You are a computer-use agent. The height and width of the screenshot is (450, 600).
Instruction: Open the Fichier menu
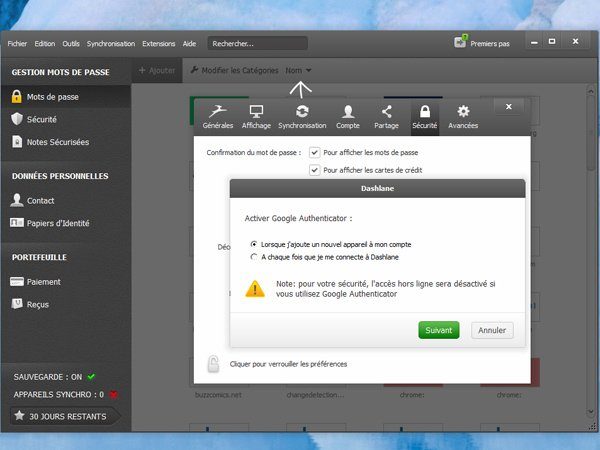pos(17,44)
